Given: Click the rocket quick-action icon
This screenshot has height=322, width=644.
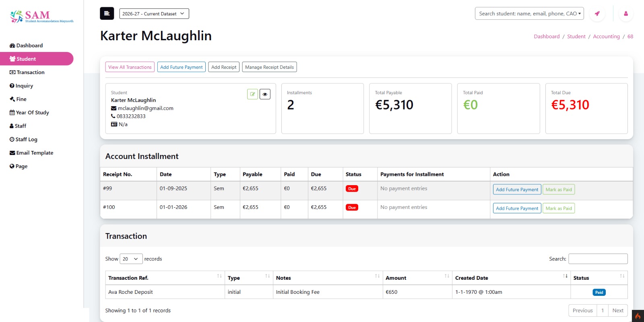Looking at the screenshot, I should (597, 14).
